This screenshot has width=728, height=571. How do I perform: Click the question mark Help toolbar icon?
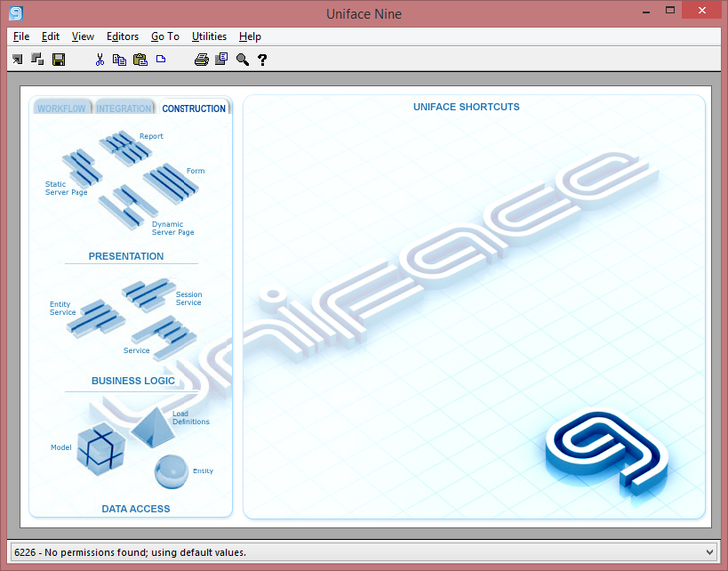pos(262,60)
